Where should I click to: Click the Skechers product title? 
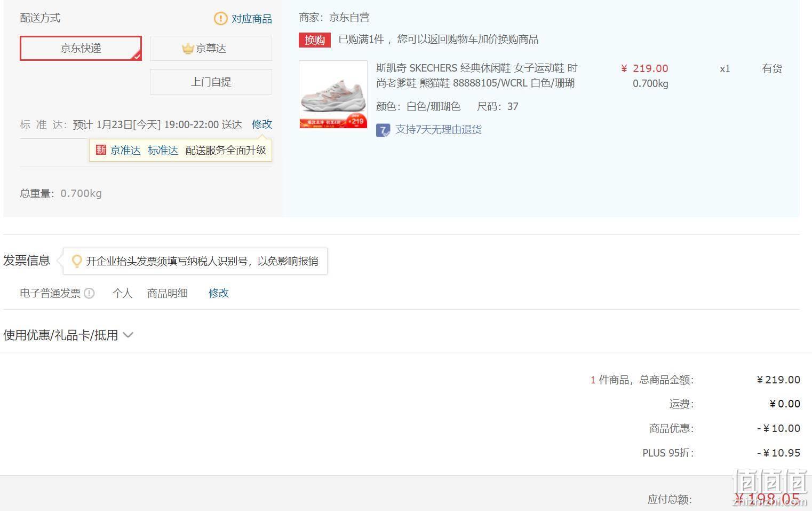(477, 75)
